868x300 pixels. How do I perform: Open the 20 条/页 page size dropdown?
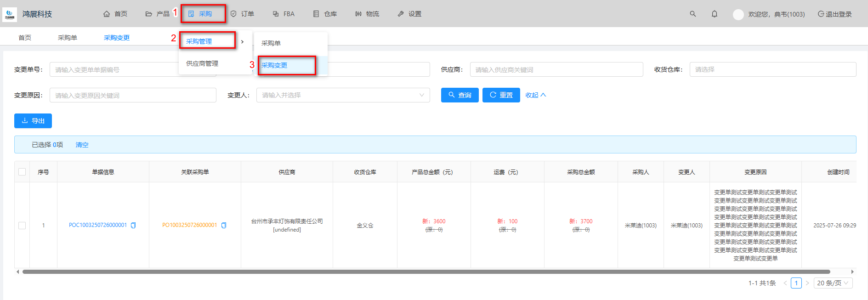(x=833, y=283)
